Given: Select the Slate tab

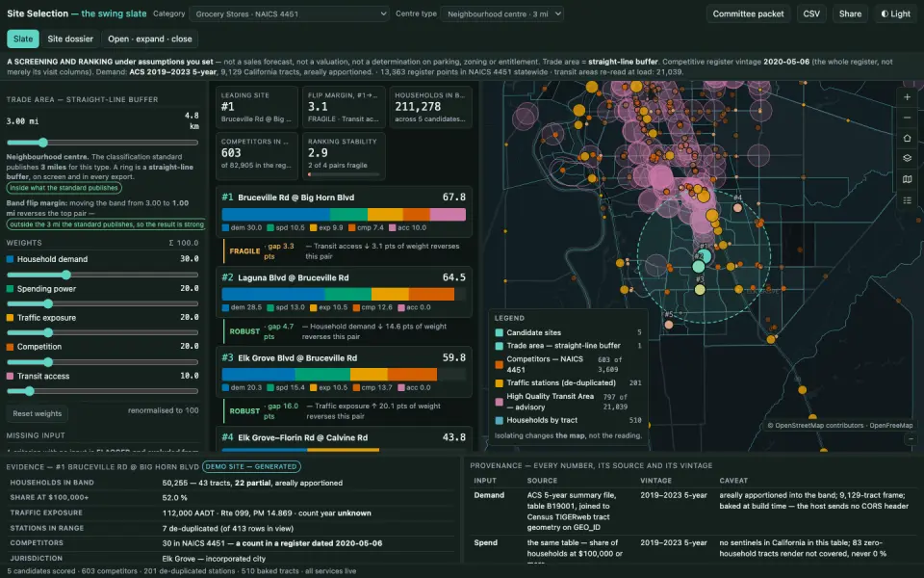Looking at the screenshot, I should [23, 39].
